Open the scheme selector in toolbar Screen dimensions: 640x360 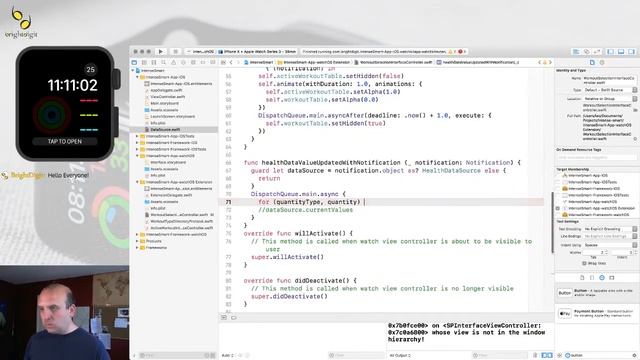200,52
